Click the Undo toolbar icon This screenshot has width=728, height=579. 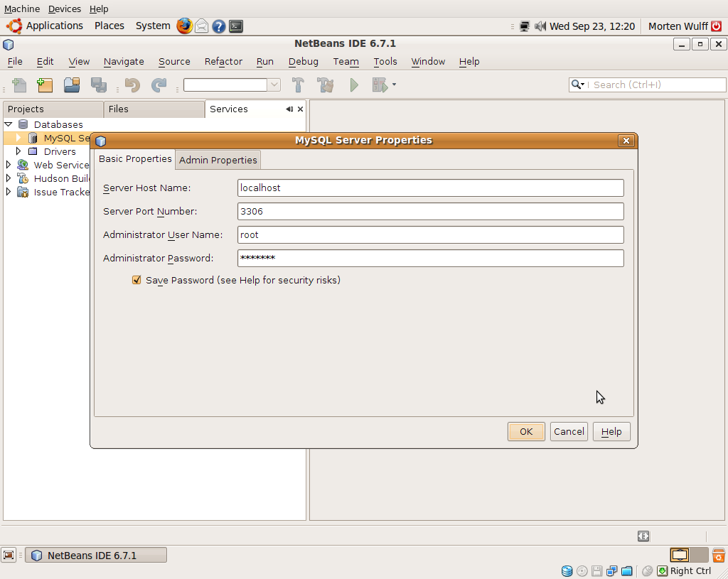pos(132,85)
